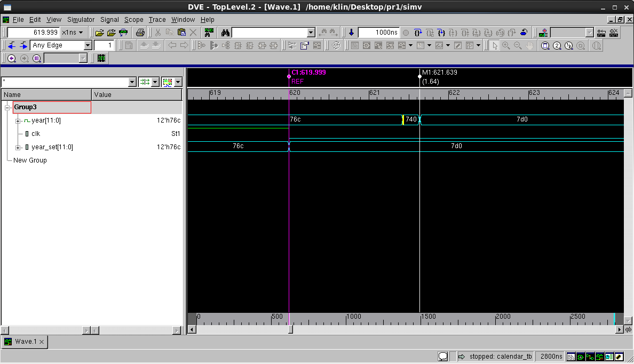Click the Delete Marker icon with X
The image size is (634, 364).
point(613,33)
